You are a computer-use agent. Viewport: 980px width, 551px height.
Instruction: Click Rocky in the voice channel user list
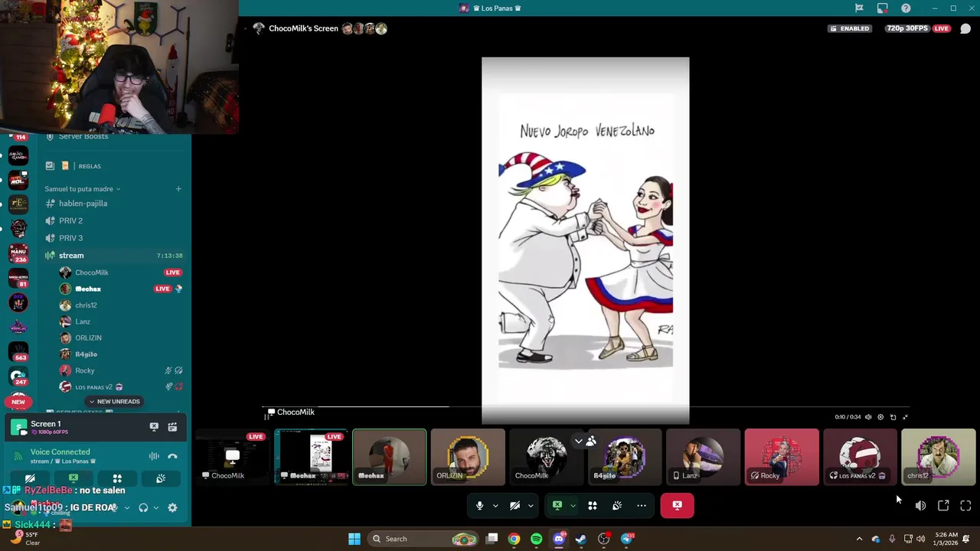coord(85,370)
